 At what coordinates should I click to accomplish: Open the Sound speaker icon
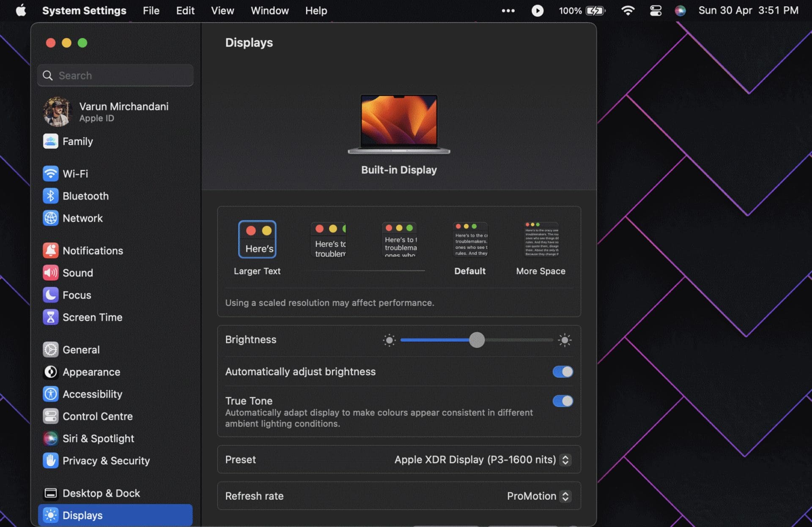pos(50,273)
